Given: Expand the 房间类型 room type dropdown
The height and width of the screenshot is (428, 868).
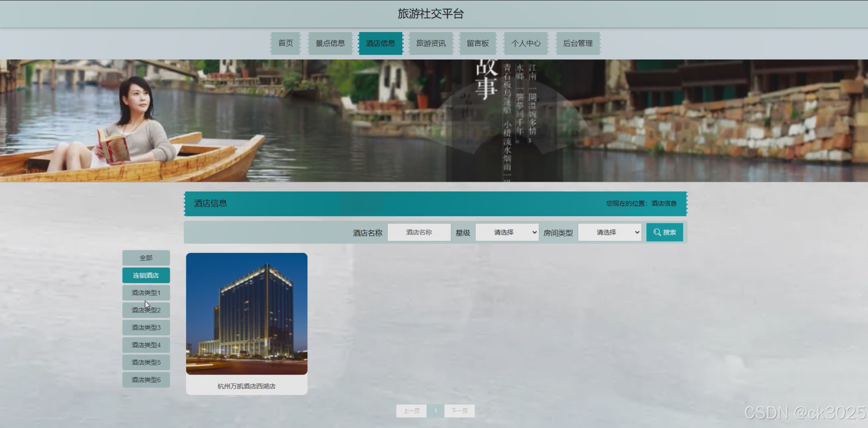Looking at the screenshot, I should [609, 232].
